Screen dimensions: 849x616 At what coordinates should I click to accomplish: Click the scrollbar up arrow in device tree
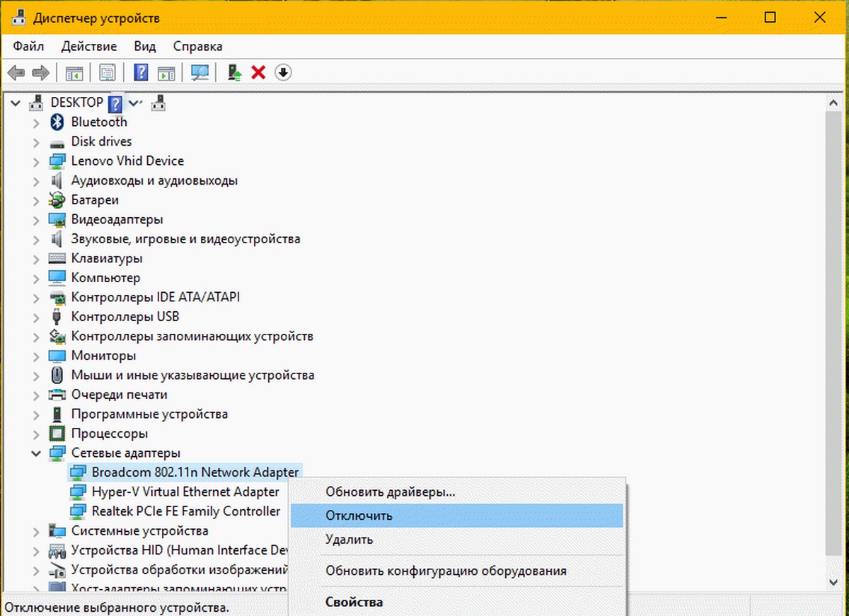tap(834, 103)
